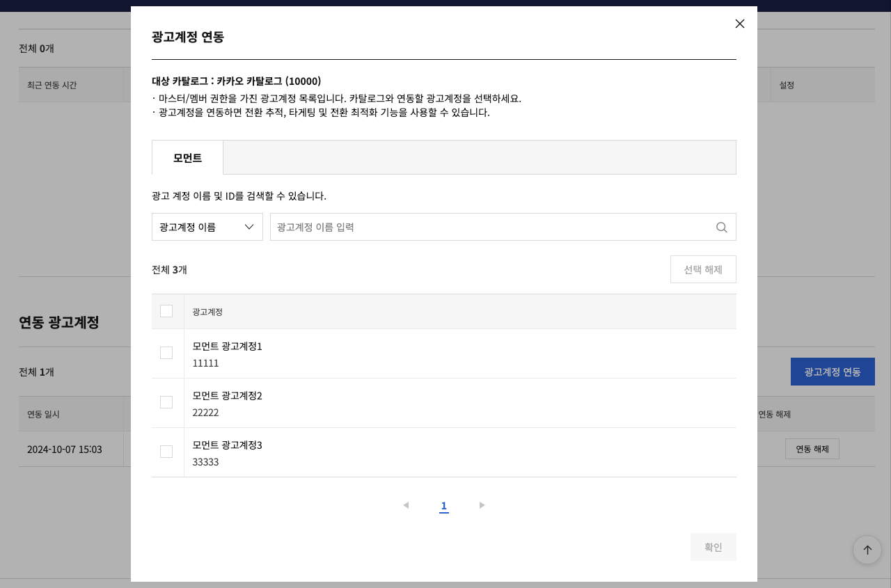The width and height of the screenshot is (891, 588).
Task: Go to previous page arrow
Action: 406,505
